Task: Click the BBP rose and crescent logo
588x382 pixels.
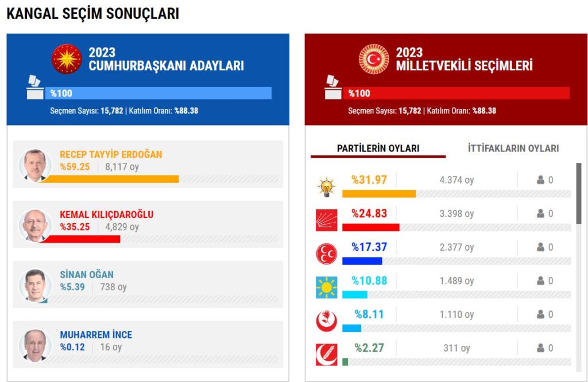Action: coord(327,321)
